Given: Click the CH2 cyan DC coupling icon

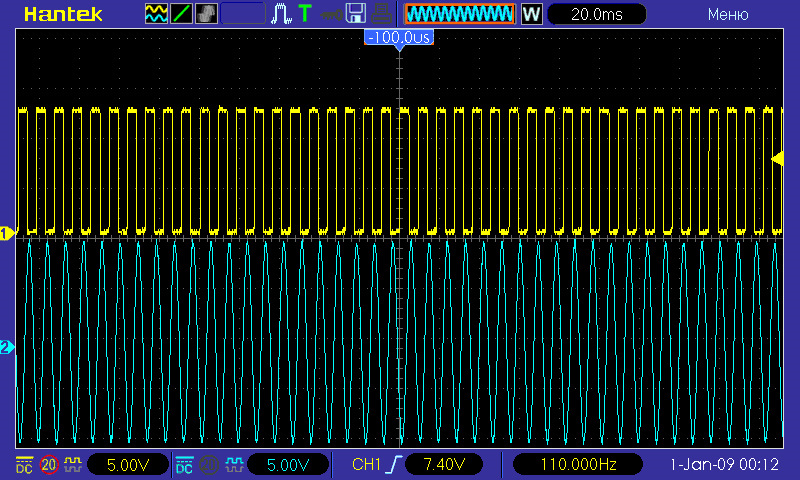Looking at the screenshot, I should (184, 464).
